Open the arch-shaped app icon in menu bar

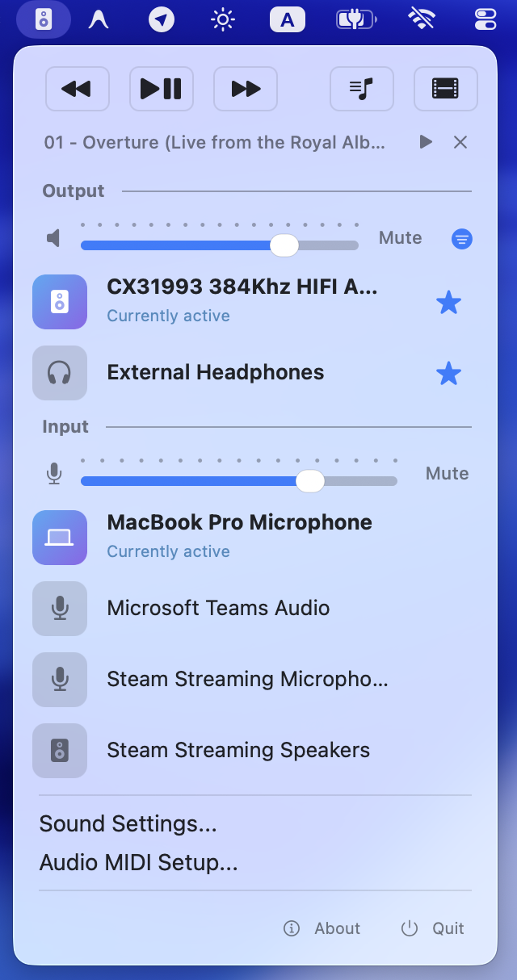[x=99, y=19]
